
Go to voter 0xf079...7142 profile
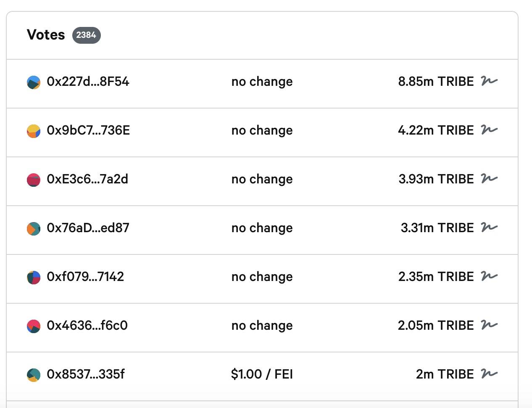[85, 277]
